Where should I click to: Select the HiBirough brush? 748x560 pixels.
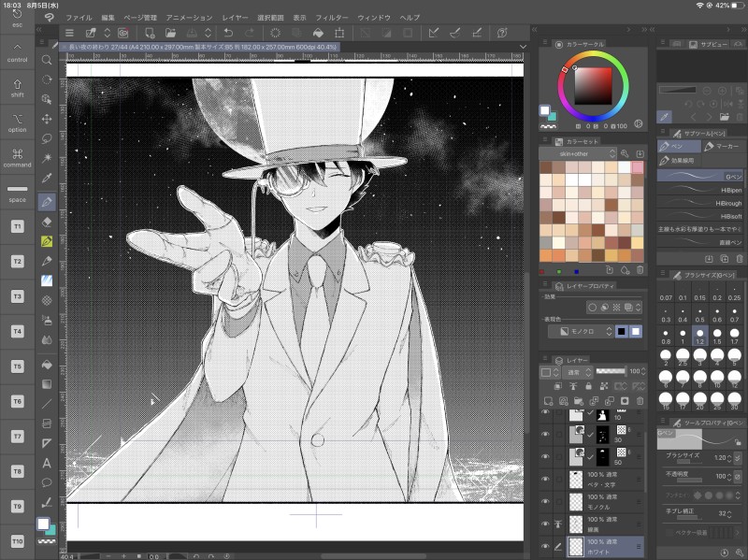pyautogui.click(x=699, y=203)
